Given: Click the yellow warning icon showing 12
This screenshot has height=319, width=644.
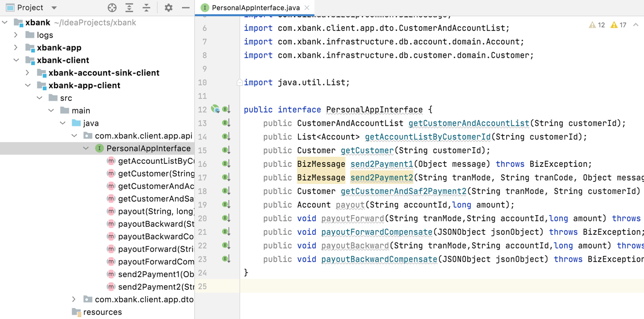Looking at the screenshot, I should point(593,25).
